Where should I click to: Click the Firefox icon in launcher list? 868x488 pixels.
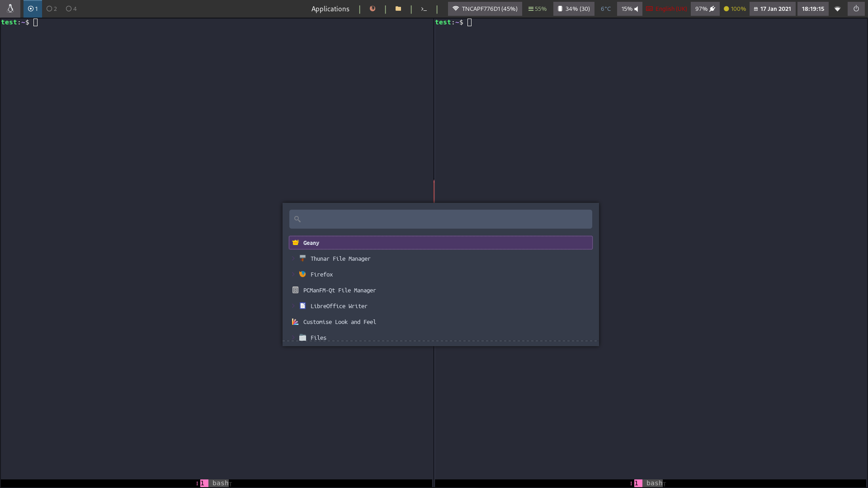302,274
